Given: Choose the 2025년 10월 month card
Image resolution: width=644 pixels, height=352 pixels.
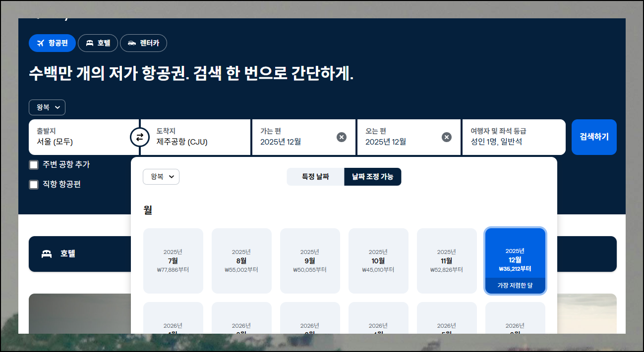Looking at the screenshot, I should 378,261.
